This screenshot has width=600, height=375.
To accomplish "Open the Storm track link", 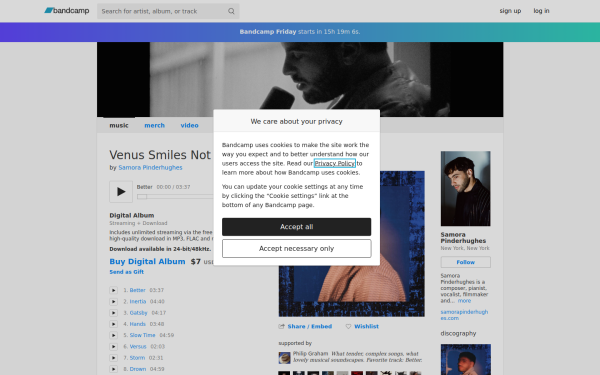I will (x=137, y=358).
